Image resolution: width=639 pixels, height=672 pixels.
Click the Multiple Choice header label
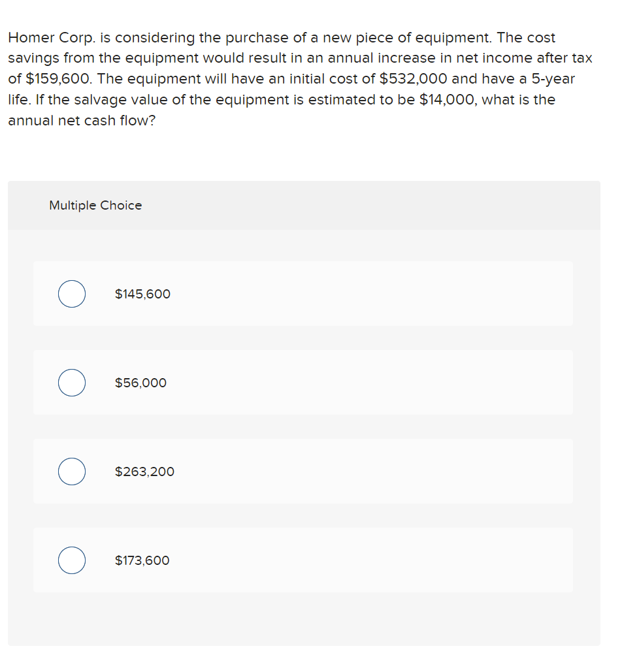click(95, 205)
